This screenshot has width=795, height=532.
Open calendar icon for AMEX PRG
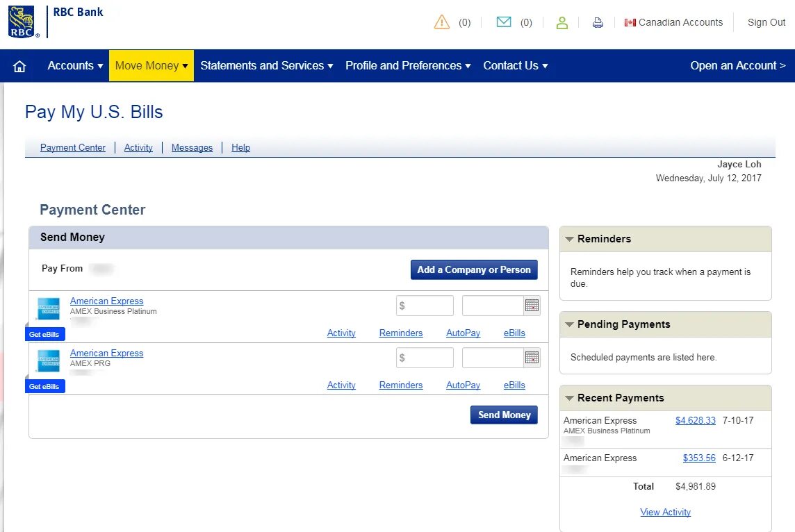[x=532, y=358]
